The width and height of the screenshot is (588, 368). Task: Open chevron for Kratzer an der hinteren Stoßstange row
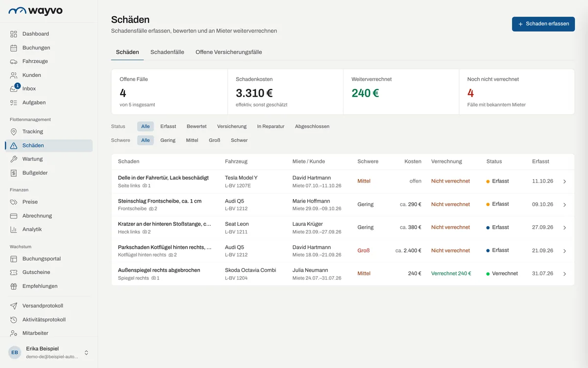(x=564, y=228)
